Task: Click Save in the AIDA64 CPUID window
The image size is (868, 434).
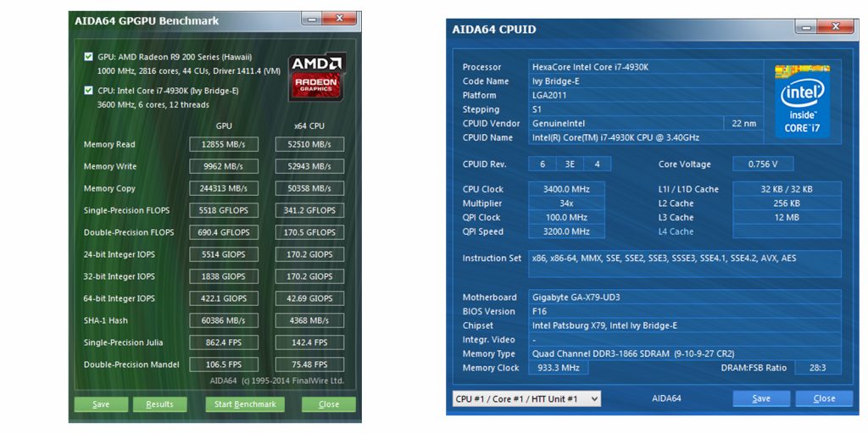Action: coord(761,398)
